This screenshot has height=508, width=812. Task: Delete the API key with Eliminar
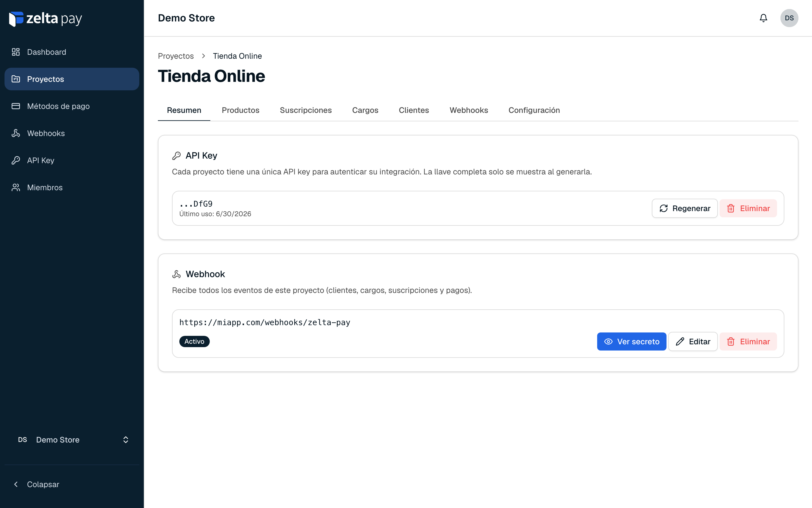748,208
